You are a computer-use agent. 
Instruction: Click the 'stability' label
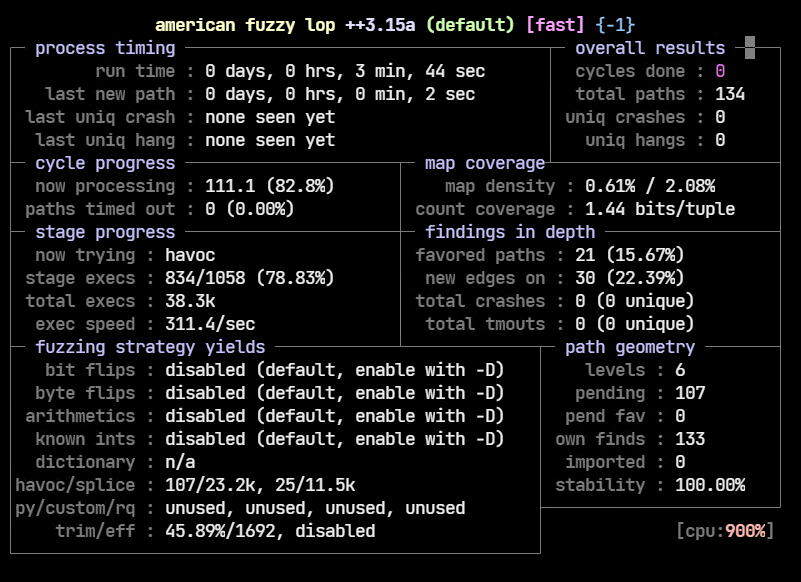(600, 485)
